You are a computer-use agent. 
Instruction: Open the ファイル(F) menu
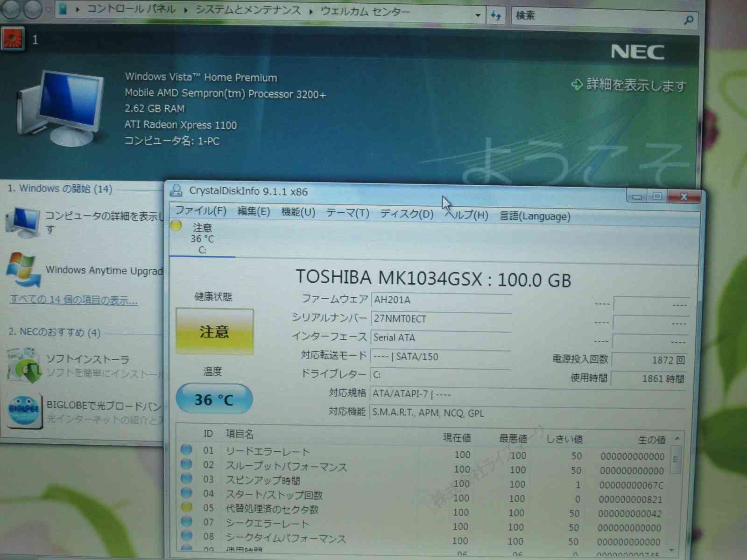coord(200,211)
